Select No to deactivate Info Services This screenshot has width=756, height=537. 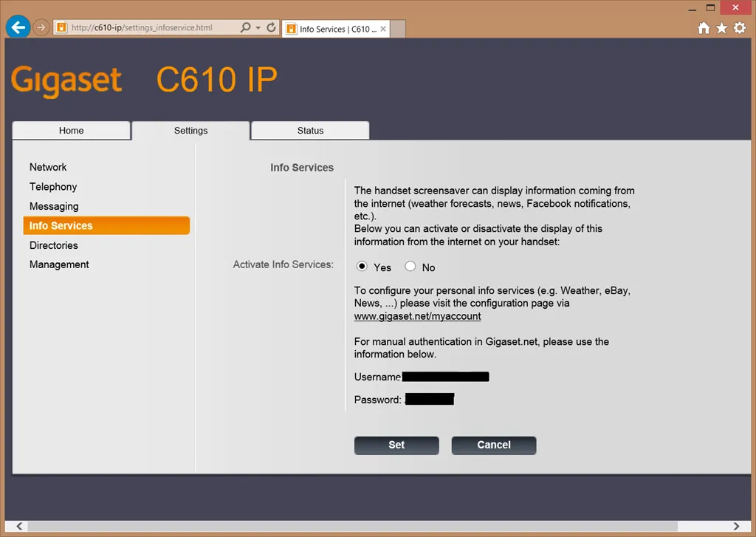[x=410, y=267]
